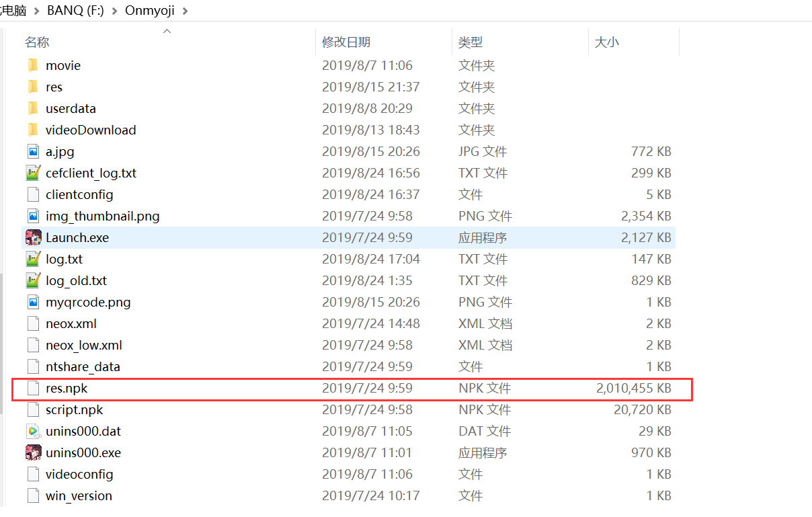This screenshot has width=812, height=517.
Task: Click the res folder icon
Action: [x=33, y=87]
